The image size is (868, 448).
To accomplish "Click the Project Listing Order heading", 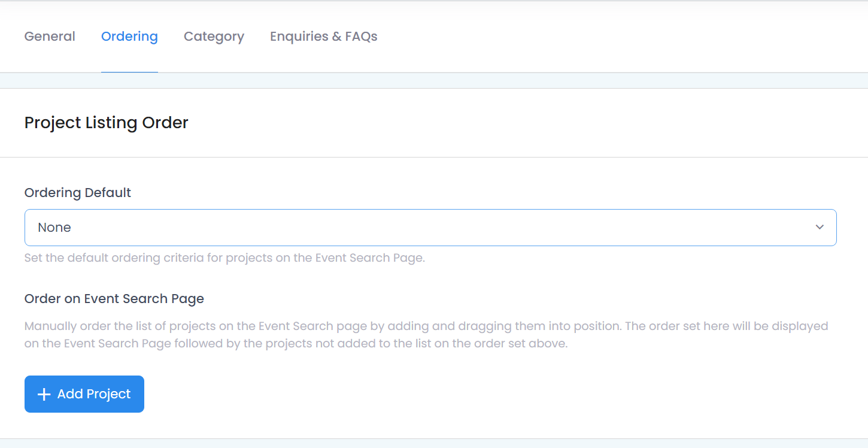I will coord(107,123).
